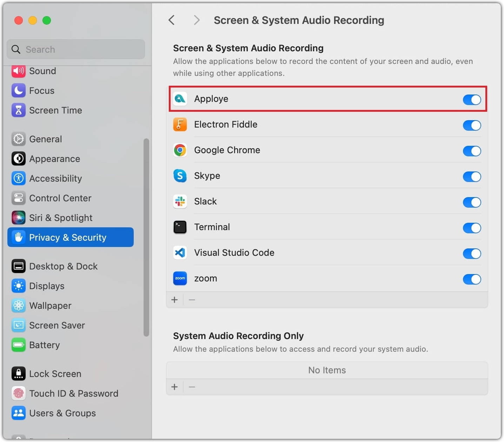
Task: Click the Lock Screen padlock icon
Action: point(19,374)
